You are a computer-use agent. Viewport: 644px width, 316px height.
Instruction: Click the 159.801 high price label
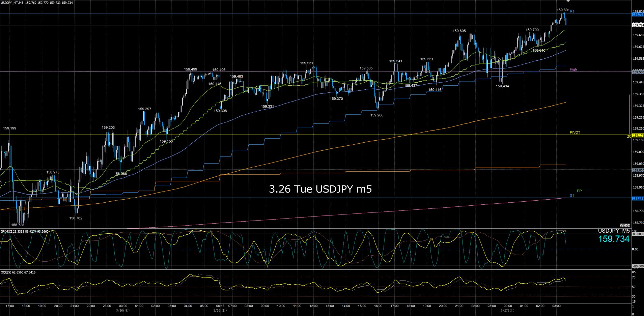coord(563,10)
